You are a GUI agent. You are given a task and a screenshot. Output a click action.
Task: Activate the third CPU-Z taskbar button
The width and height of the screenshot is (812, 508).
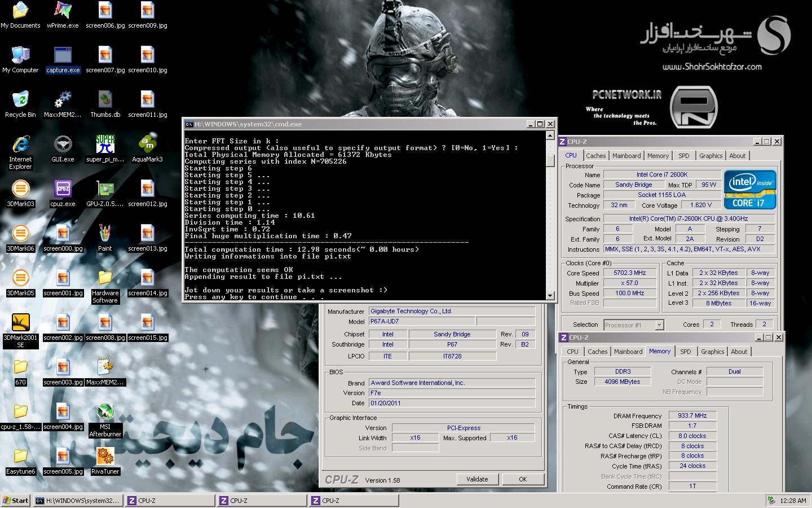click(354, 501)
